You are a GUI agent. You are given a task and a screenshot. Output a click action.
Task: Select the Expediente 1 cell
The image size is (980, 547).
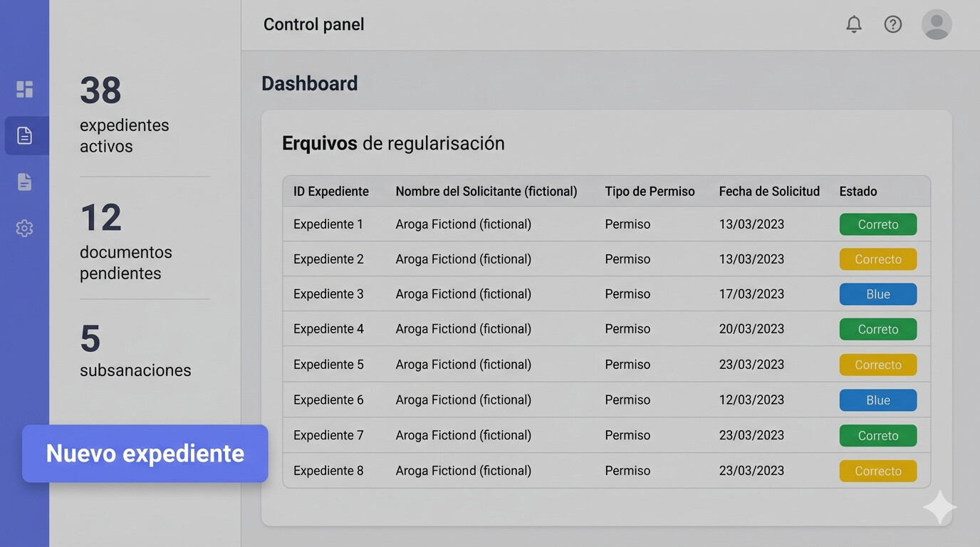328,224
